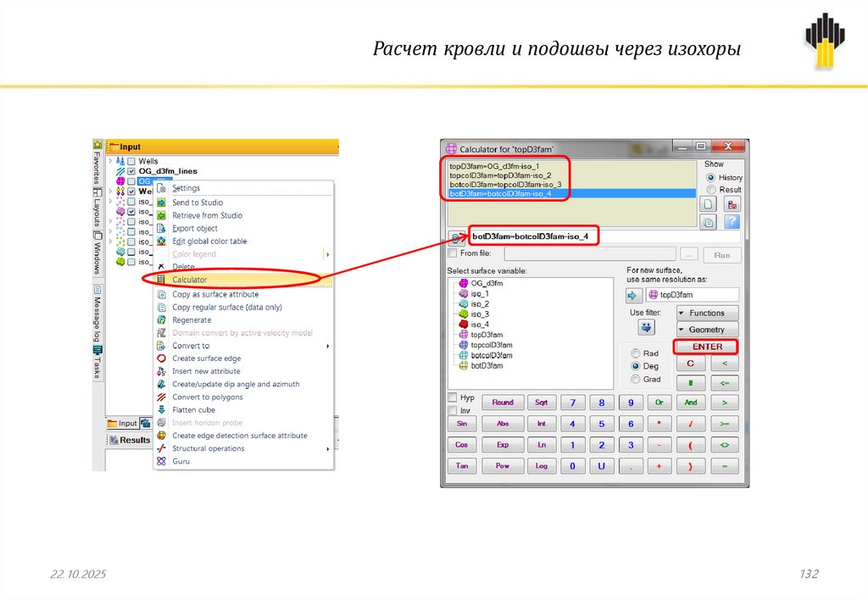Image resolution: width=868 pixels, height=600 pixels.
Task: Click the Run button
Action: [722, 255]
